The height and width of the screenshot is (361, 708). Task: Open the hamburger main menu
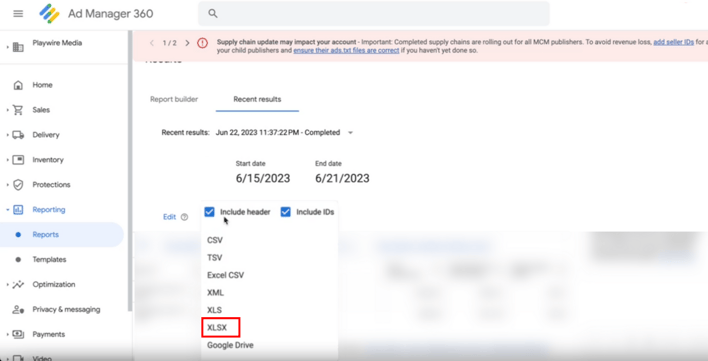pyautogui.click(x=18, y=14)
